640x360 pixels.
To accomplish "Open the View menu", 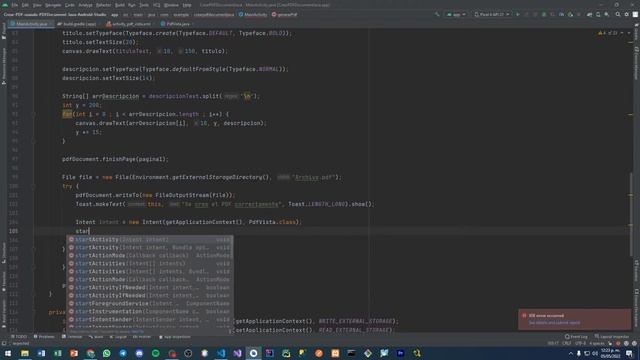I will [x=37, y=5].
